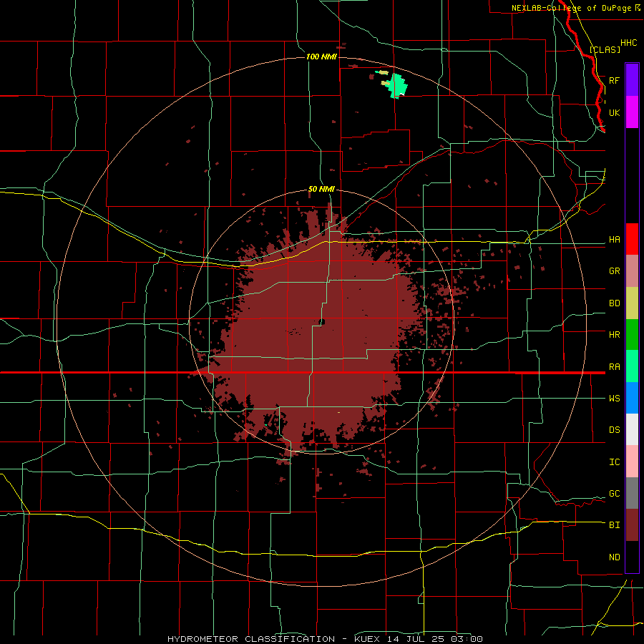Select the BD legend label

pos(614,303)
